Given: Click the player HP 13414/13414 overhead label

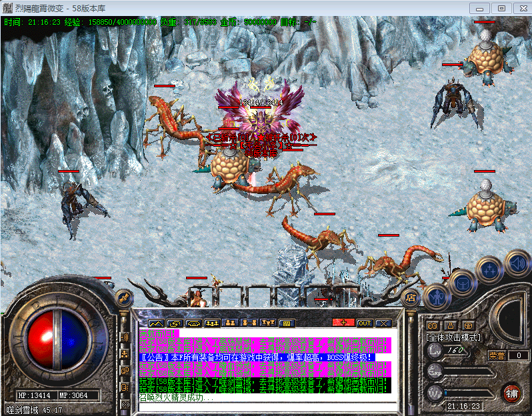Looking at the screenshot, I should click(261, 103).
